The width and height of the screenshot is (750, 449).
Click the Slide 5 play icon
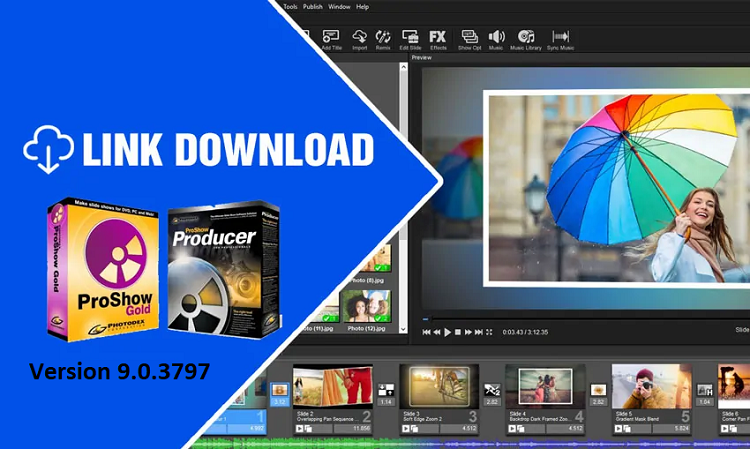618,429
